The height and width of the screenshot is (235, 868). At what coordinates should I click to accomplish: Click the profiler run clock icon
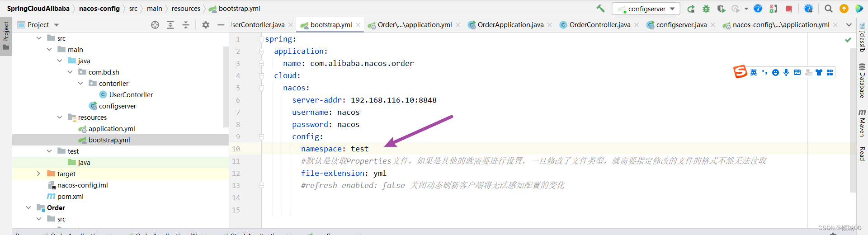pyautogui.click(x=736, y=9)
